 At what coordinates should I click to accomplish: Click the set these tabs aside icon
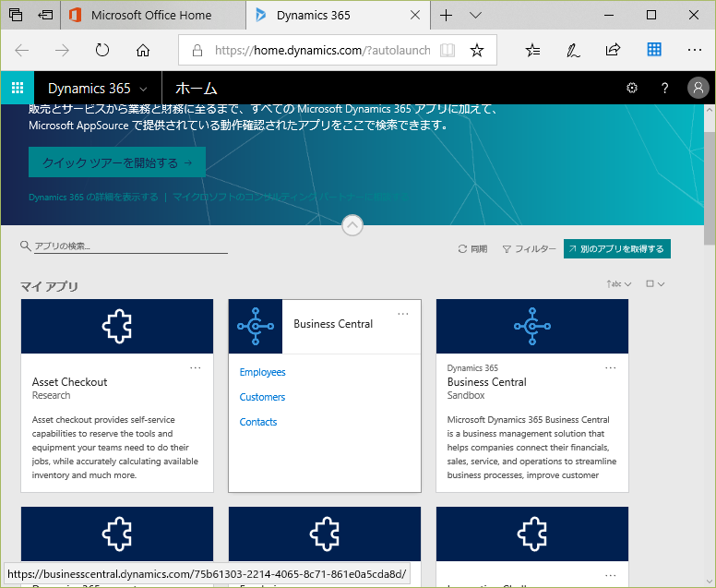click(x=45, y=15)
